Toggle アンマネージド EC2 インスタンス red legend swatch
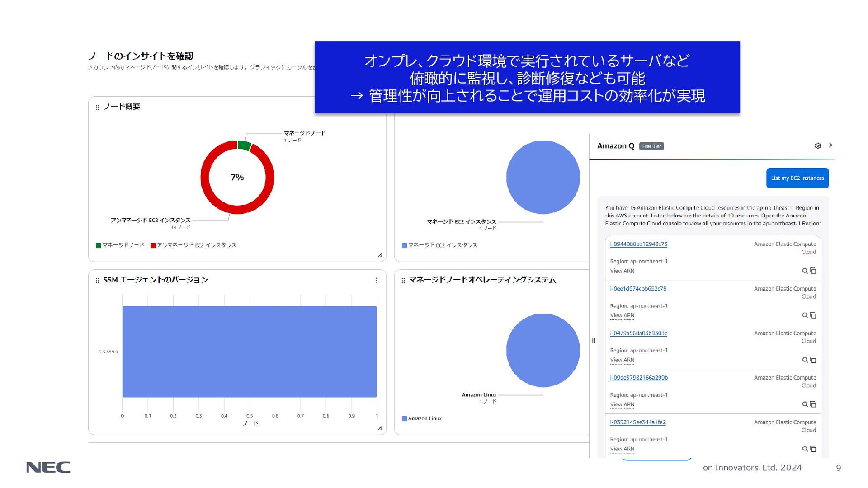The image size is (868, 488). [153, 245]
